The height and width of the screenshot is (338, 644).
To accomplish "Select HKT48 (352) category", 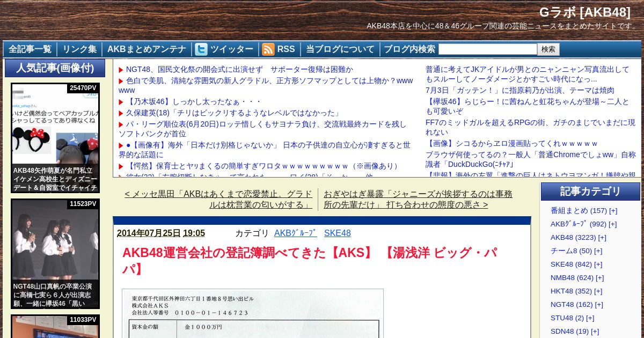I will tap(571, 291).
